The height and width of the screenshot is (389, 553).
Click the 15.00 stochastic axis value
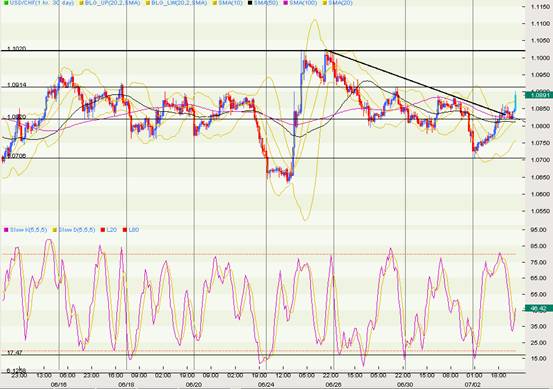pos(540,359)
